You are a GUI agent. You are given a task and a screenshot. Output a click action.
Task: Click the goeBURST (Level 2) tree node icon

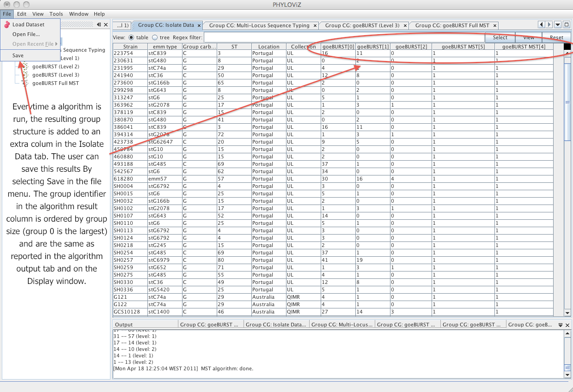click(x=25, y=66)
